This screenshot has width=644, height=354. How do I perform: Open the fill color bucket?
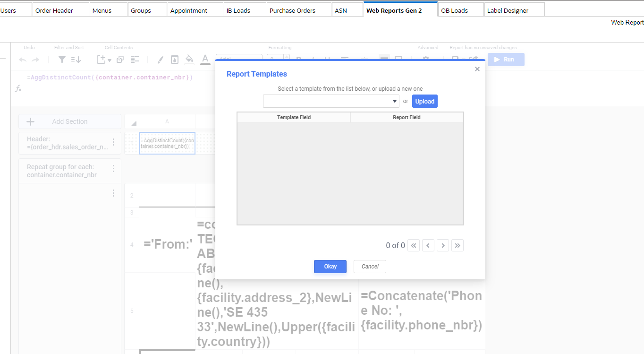[189, 60]
